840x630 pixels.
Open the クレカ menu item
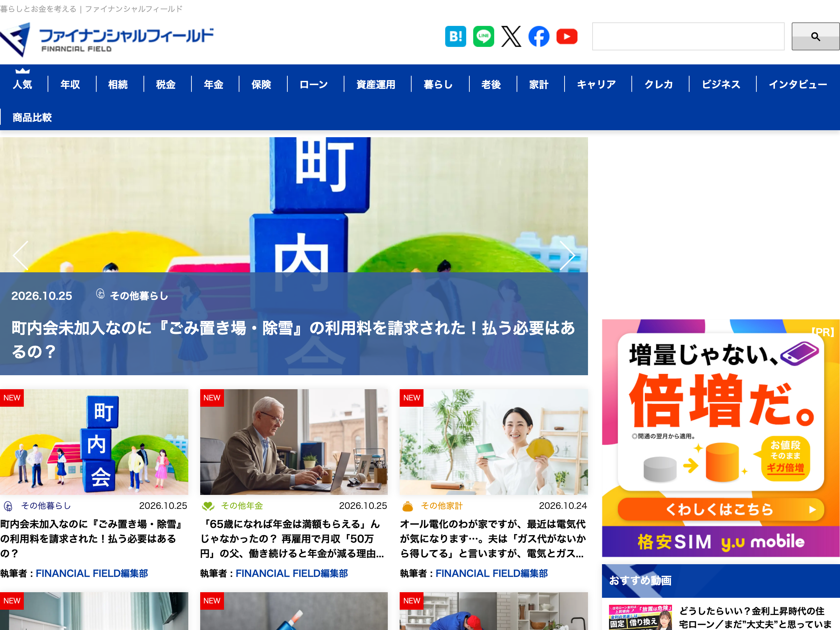point(659,84)
